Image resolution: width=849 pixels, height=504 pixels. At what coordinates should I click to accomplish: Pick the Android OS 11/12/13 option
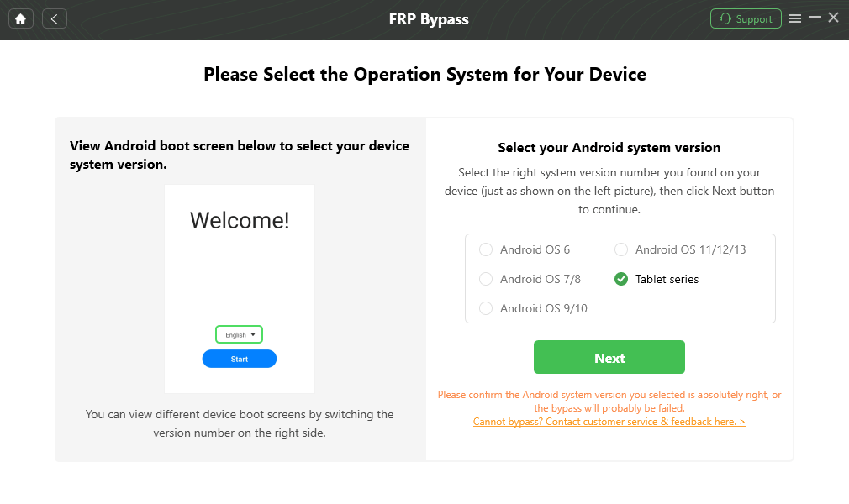coord(621,249)
